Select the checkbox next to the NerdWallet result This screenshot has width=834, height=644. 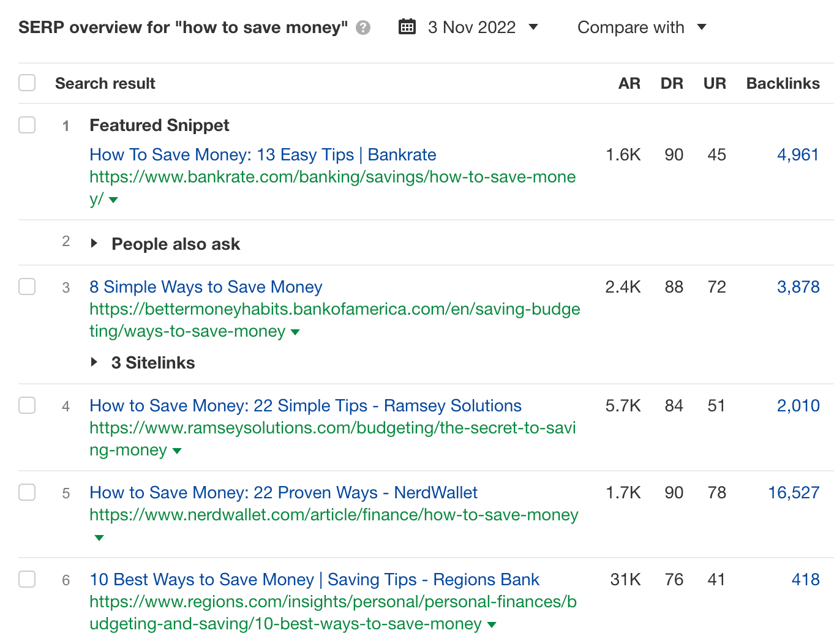point(27,492)
